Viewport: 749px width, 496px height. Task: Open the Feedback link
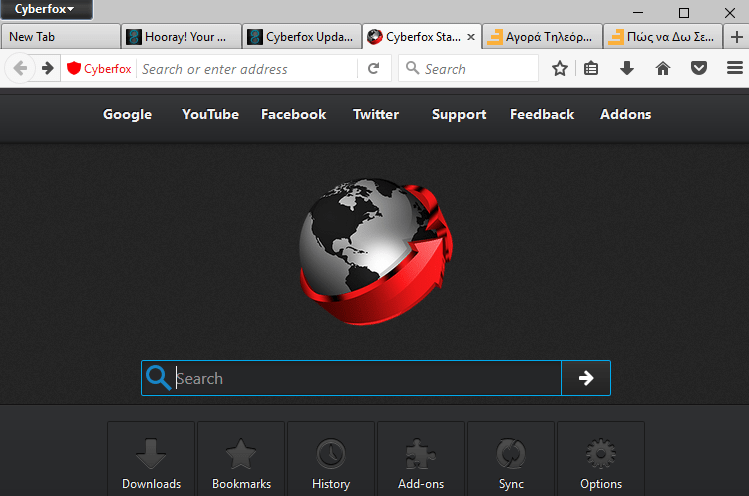[542, 115]
